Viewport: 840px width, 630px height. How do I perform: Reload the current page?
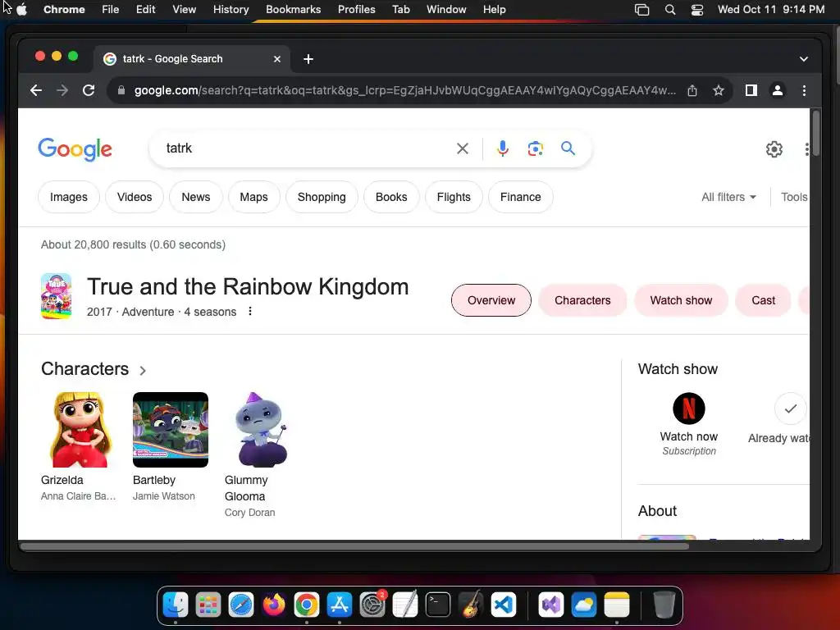pyautogui.click(x=89, y=90)
